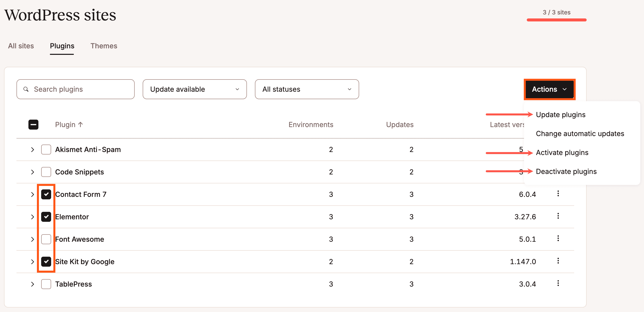The image size is (644, 312).
Task: Check the TablePress checkbox
Action: [x=46, y=284]
